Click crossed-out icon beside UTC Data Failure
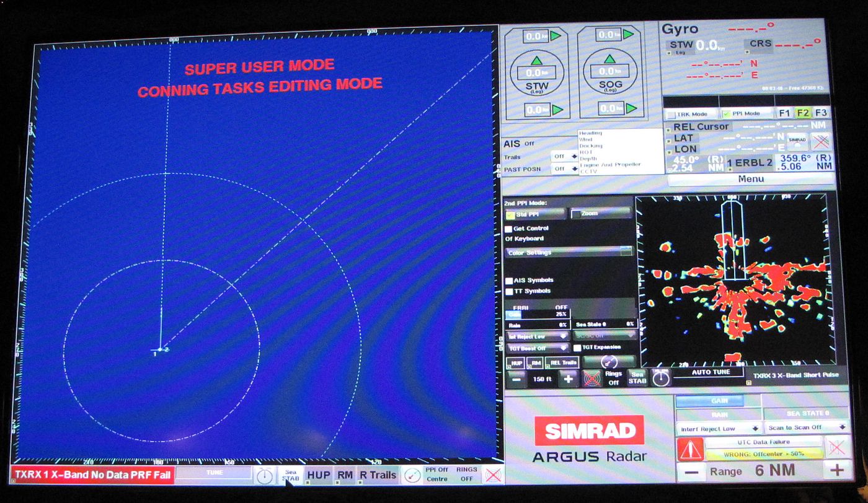This screenshot has height=503, width=868. pos(837,447)
